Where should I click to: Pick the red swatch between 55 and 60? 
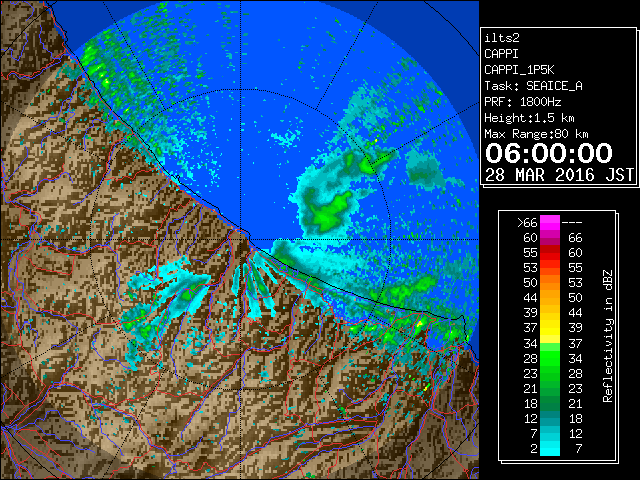[550, 253]
